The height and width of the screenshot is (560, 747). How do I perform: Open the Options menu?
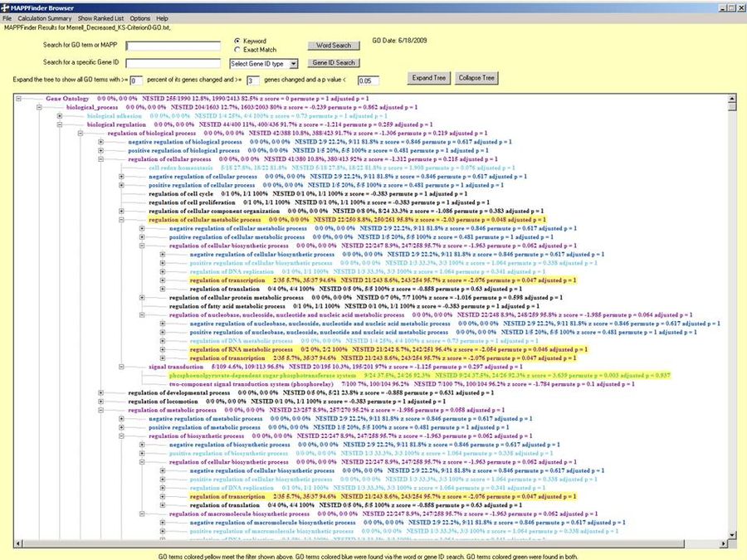140,18
